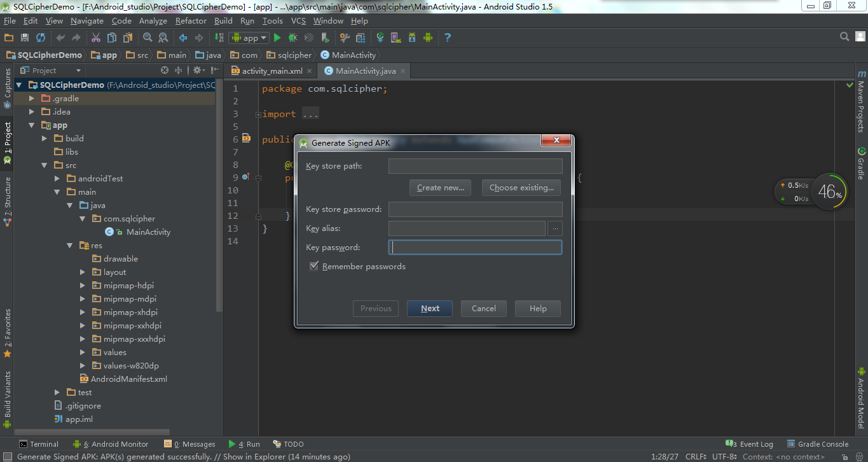Screen dimensions: 868x462
Task: Start debugging with the bug icon
Action: pyautogui.click(x=293, y=38)
